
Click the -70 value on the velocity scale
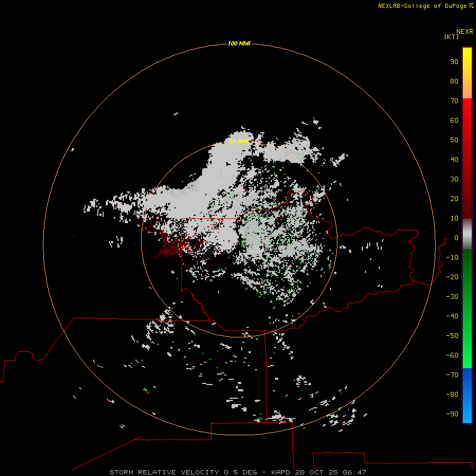coord(452,374)
